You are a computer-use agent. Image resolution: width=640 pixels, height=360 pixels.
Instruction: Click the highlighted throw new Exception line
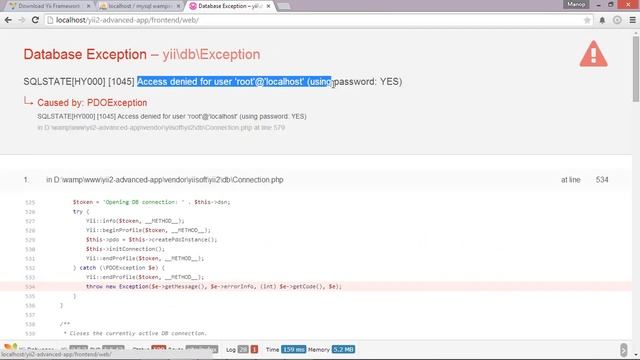click(316, 287)
